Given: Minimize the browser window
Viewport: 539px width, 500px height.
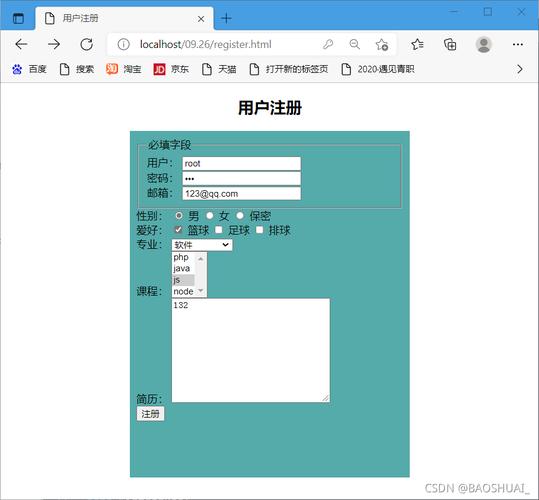Looking at the screenshot, I should pyautogui.click(x=454, y=12).
